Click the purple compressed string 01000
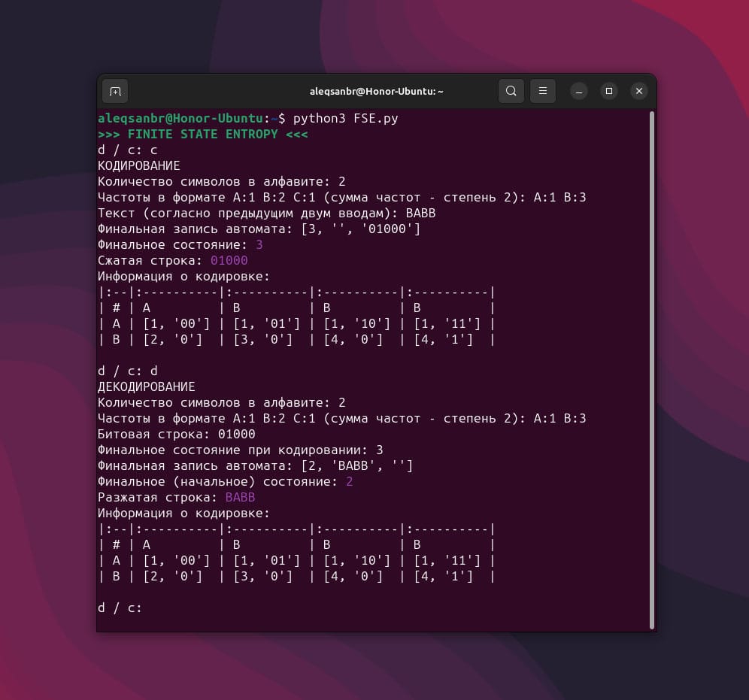This screenshot has height=700, width=749. (x=229, y=260)
